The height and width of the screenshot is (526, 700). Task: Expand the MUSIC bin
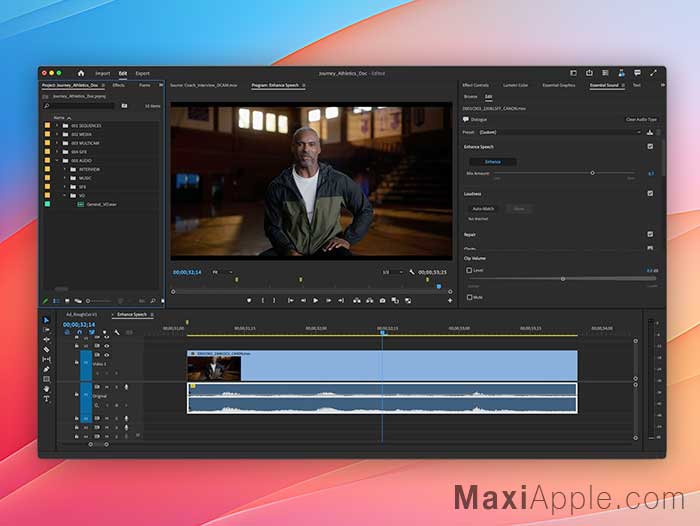[x=65, y=178]
